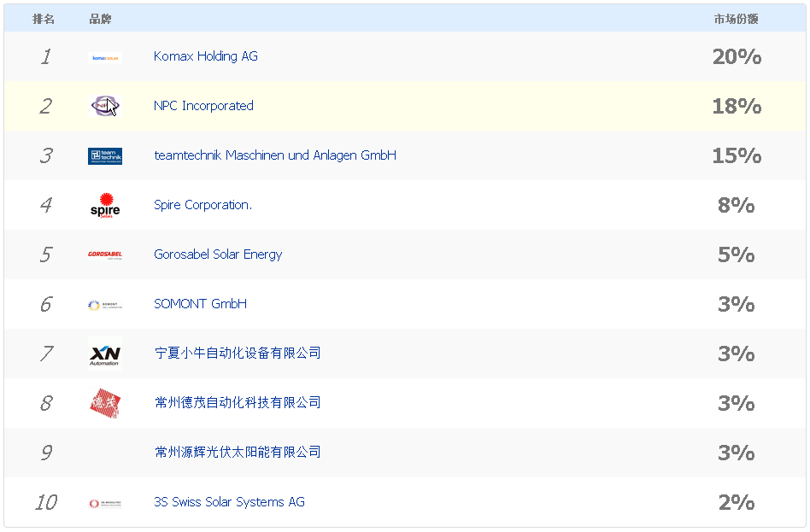Click the SOMONT GmbH link
The height and width of the screenshot is (532, 810).
200,304
